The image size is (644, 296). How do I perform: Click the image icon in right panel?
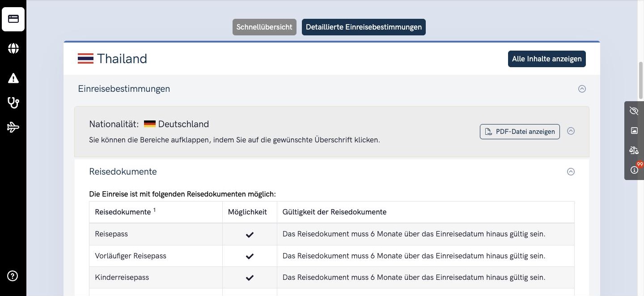634,131
